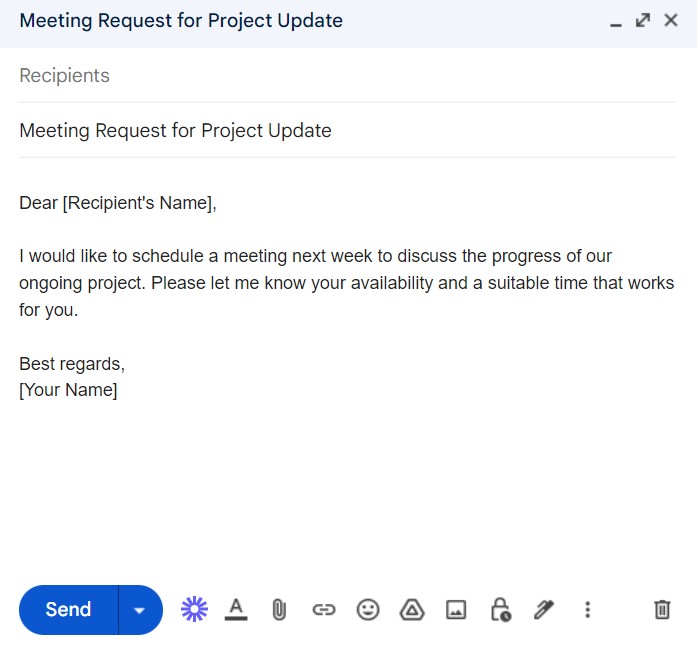
Task: Place cursor at [Your Name] text
Action: tap(68, 390)
